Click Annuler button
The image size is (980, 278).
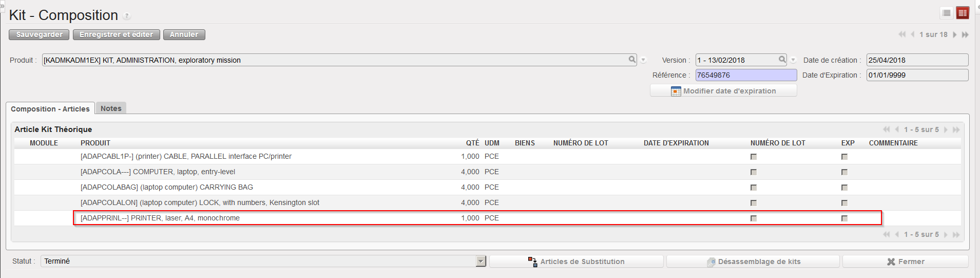pos(184,34)
